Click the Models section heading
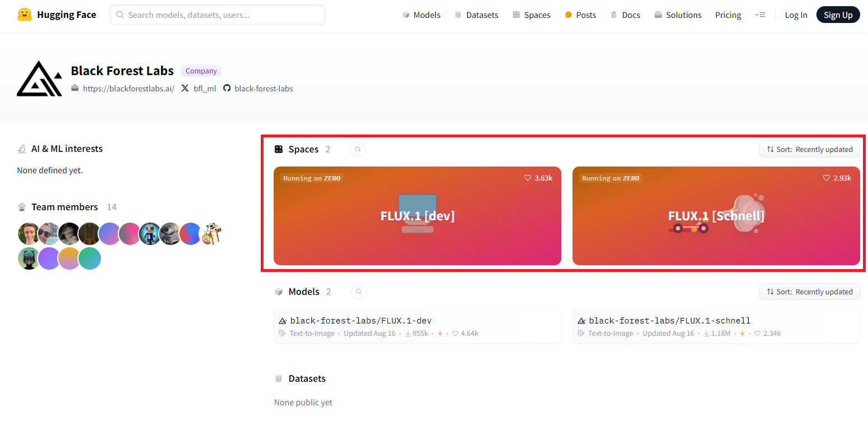 pyautogui.click(x=304, y=292)
